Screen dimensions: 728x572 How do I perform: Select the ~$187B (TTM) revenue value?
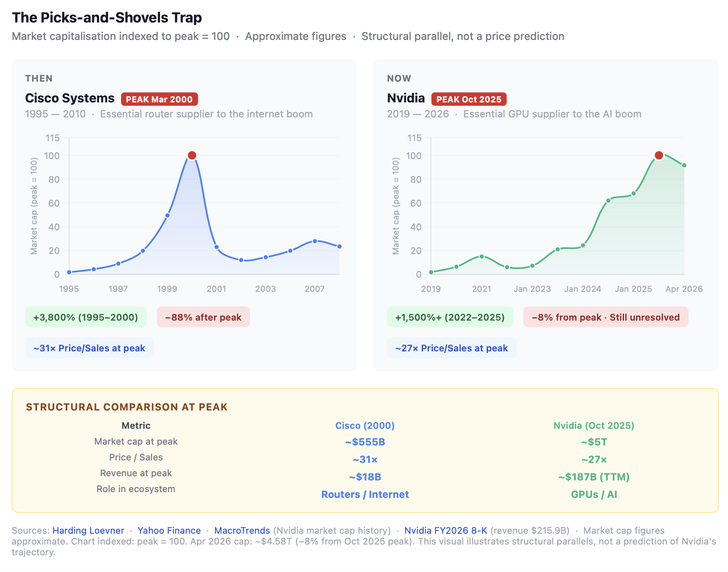594,477
